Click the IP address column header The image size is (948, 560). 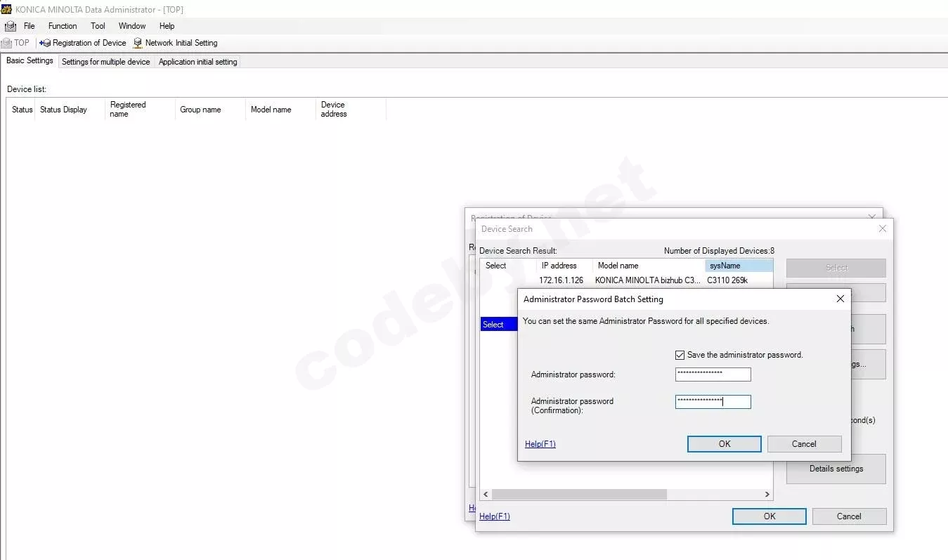click(564, 266)
